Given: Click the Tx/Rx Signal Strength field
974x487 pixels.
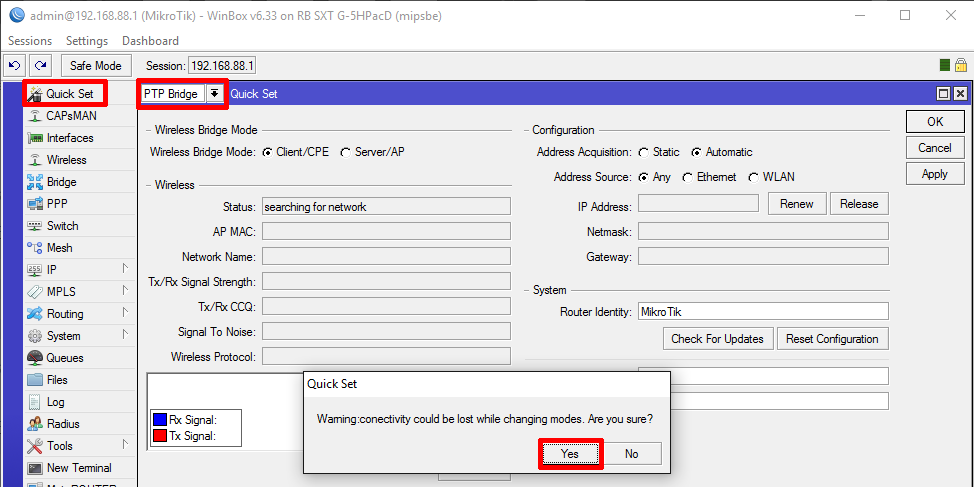Looking at the screenshot, I should (x=386, y=281).
